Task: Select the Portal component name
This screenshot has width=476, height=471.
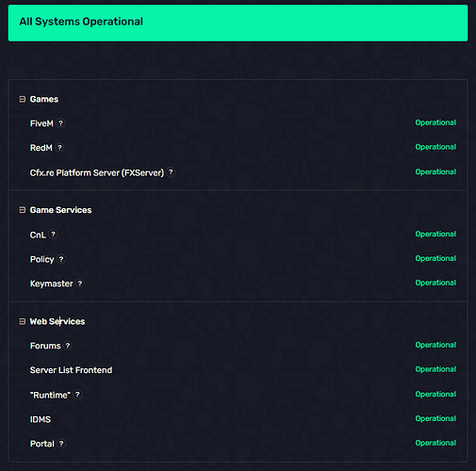Action: (42, 444)
